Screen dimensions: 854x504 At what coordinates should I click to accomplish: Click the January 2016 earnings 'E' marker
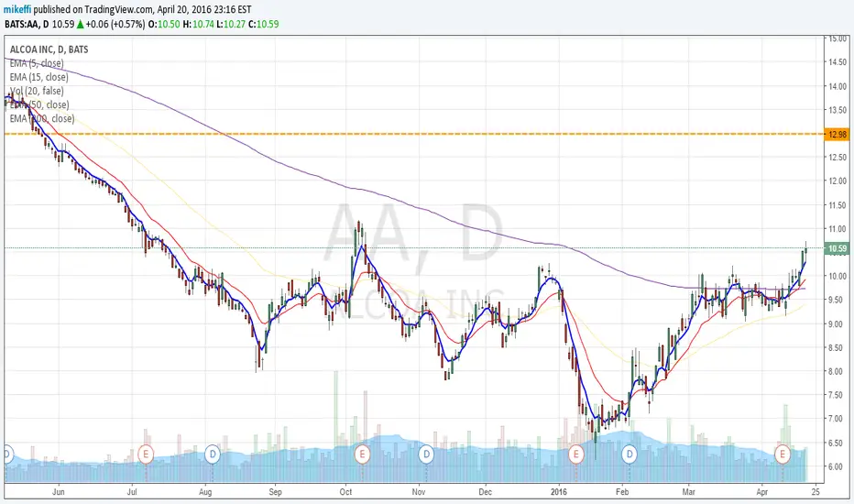pos(575,454)
